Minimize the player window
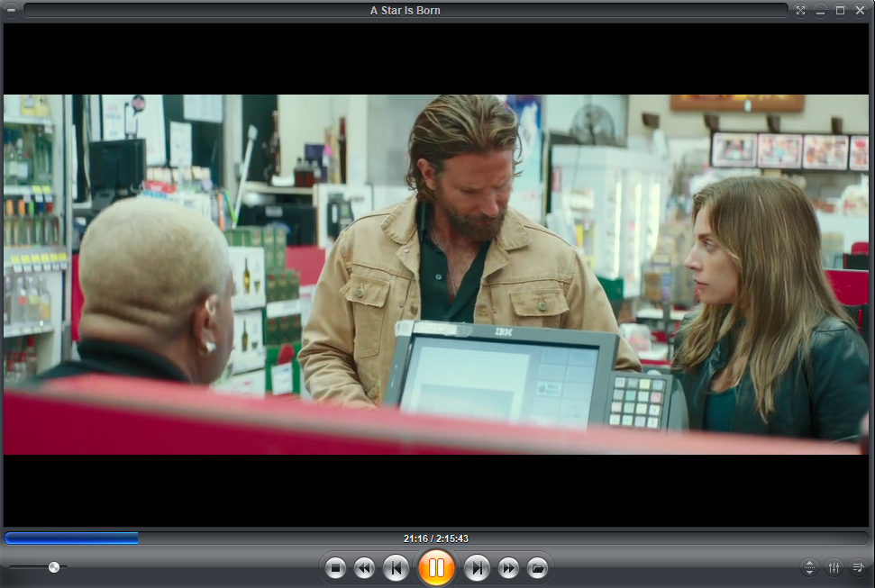 [821, 11]
